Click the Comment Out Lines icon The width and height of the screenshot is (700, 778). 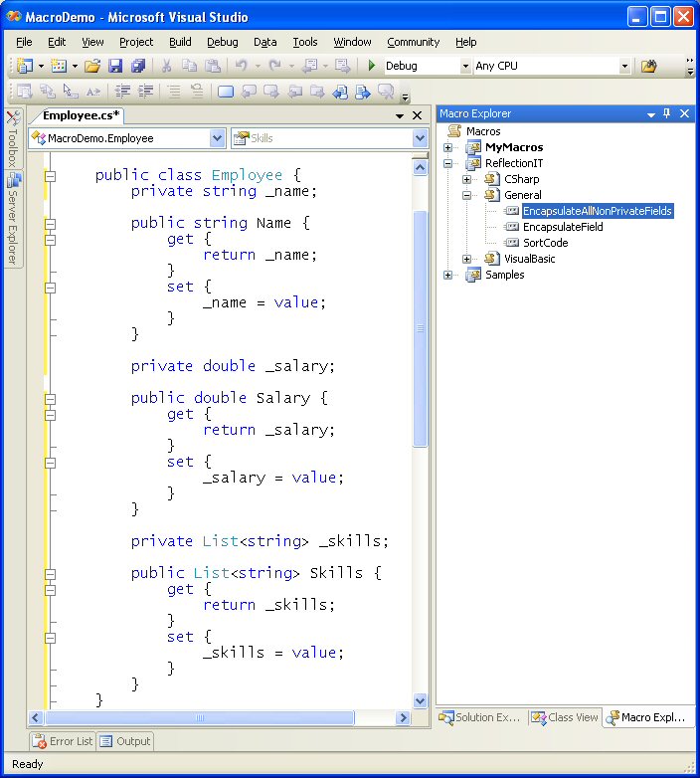174,92
